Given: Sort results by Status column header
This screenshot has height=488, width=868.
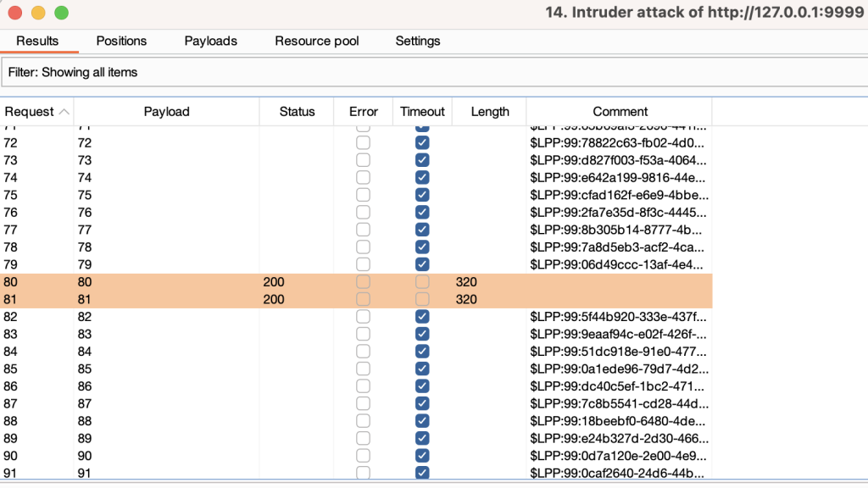Looking at the screenshot, I should [298, 112].
